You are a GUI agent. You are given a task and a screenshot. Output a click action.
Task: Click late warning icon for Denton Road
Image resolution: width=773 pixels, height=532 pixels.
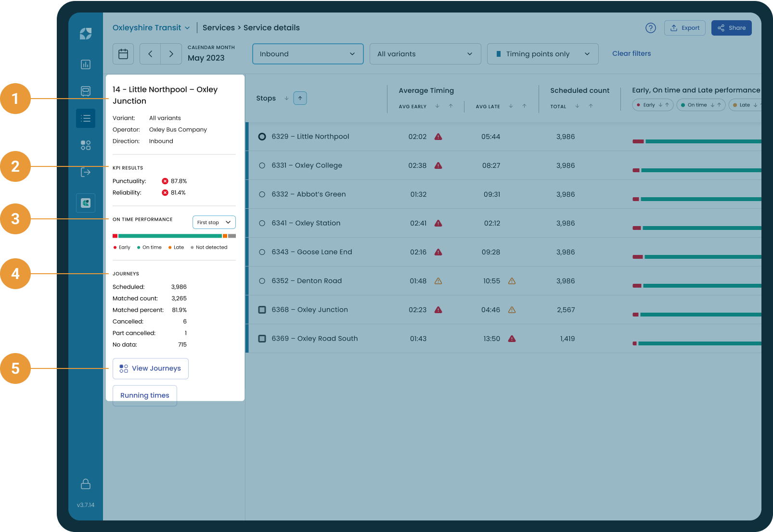click(512, 281)
